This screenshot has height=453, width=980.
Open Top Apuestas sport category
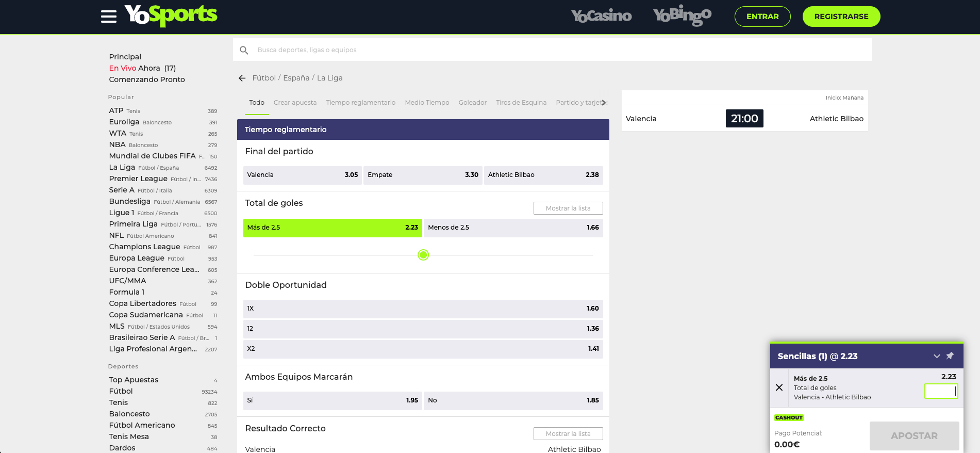coord(163,380)
